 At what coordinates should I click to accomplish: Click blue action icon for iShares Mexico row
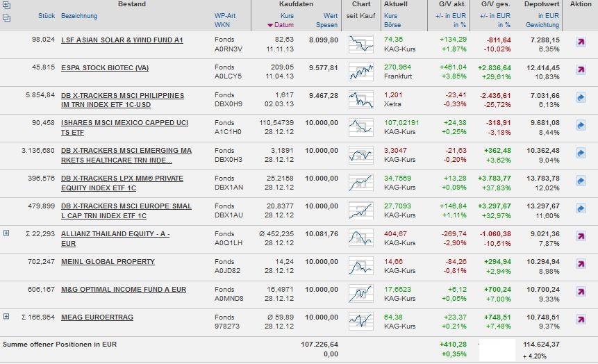tap(581, 126)
